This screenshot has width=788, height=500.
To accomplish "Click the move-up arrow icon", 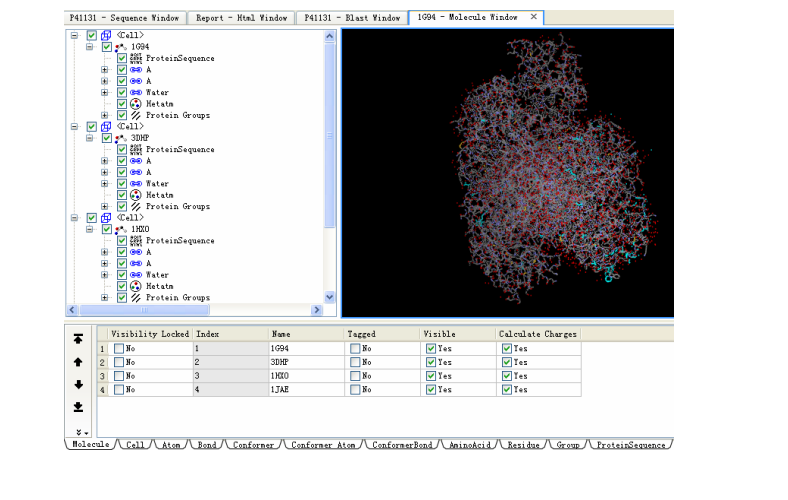I will [x=78, y=362].
